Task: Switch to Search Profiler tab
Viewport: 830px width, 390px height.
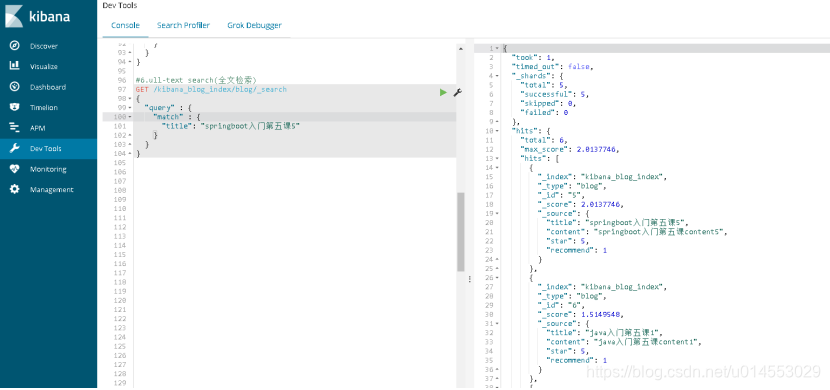Action: click(x=183, y=25)
